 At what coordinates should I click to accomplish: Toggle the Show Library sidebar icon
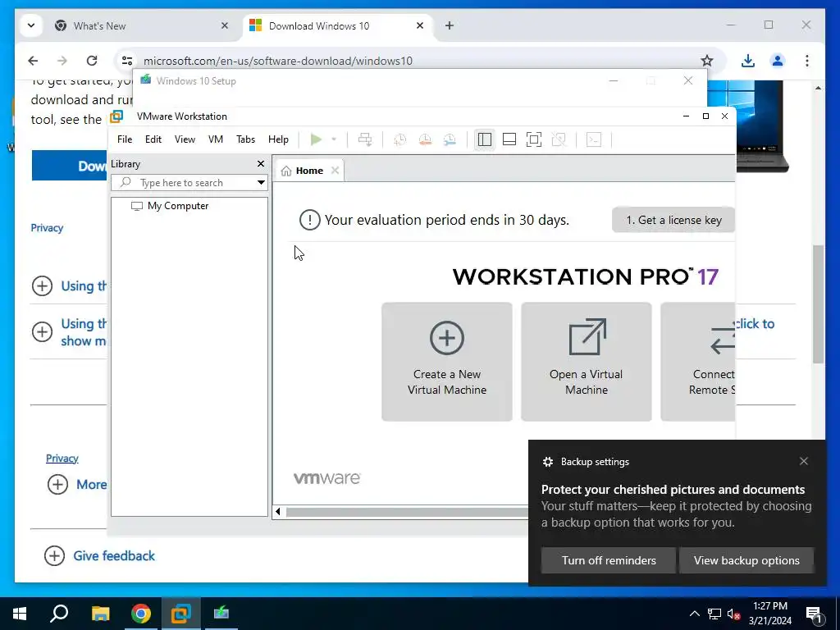[x=484, y=139]
